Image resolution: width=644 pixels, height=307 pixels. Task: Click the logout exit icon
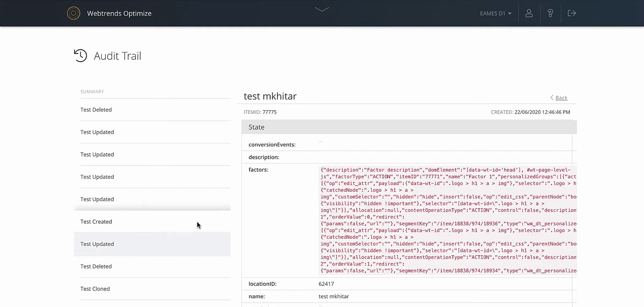(572, 13)
